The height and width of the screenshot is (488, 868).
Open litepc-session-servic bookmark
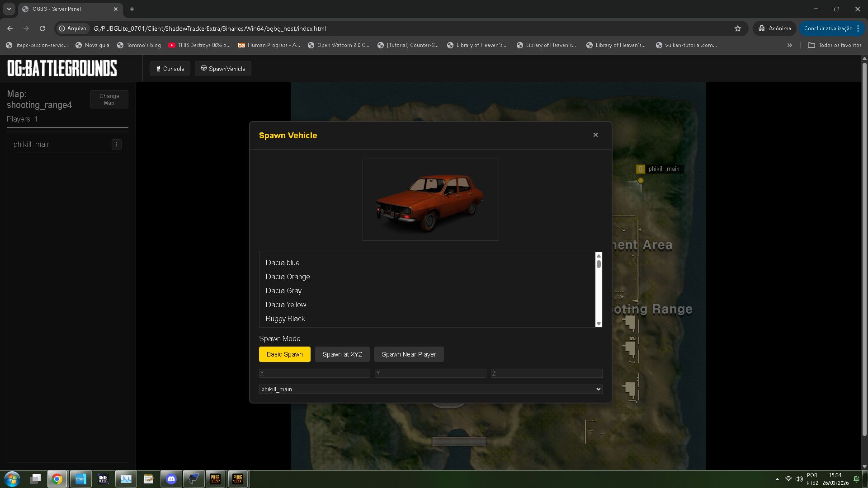coord(37,45)
